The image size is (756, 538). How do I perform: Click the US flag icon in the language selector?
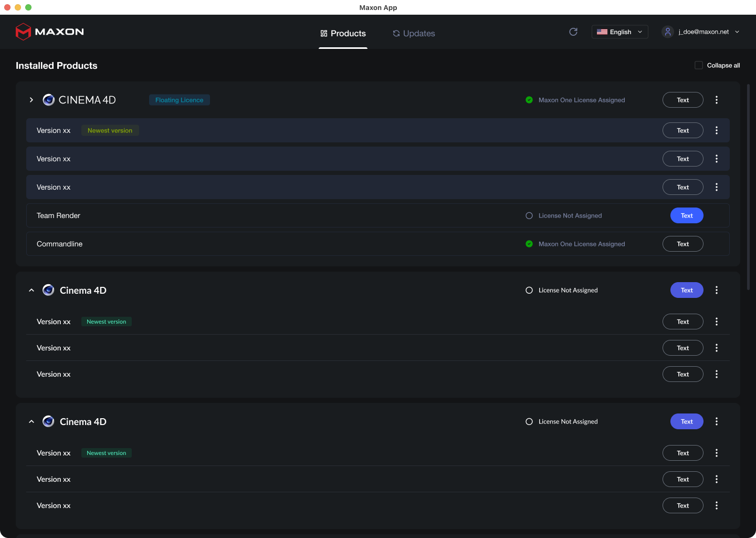[x=602, y=32]
